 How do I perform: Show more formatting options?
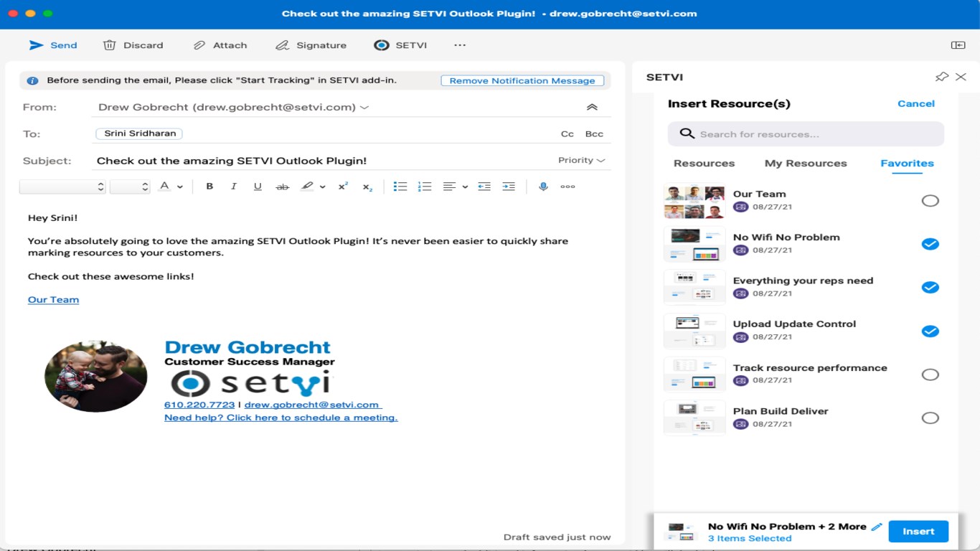point(567,187)
